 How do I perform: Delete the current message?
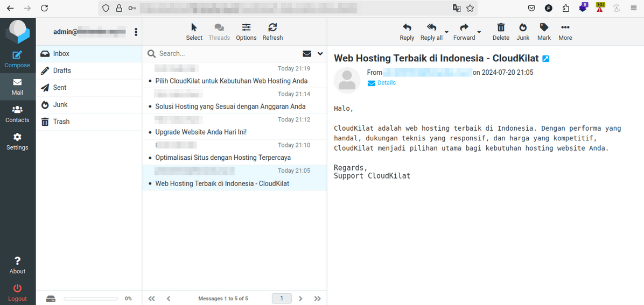500,32
